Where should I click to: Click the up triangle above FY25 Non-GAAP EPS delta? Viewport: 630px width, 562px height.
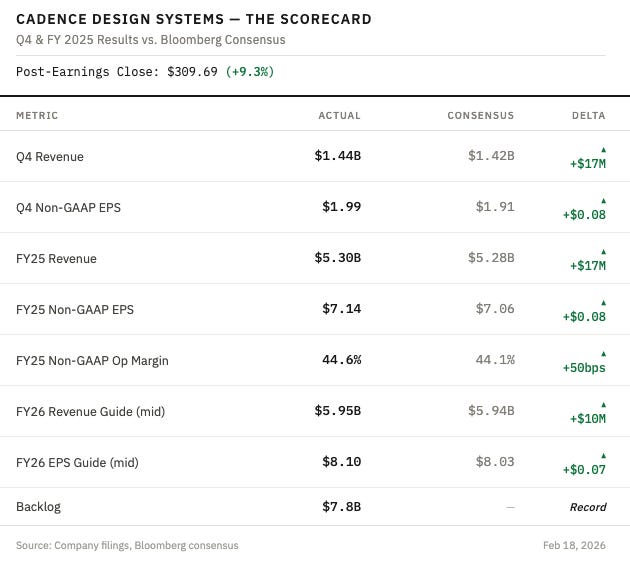[x=603, y=302]
